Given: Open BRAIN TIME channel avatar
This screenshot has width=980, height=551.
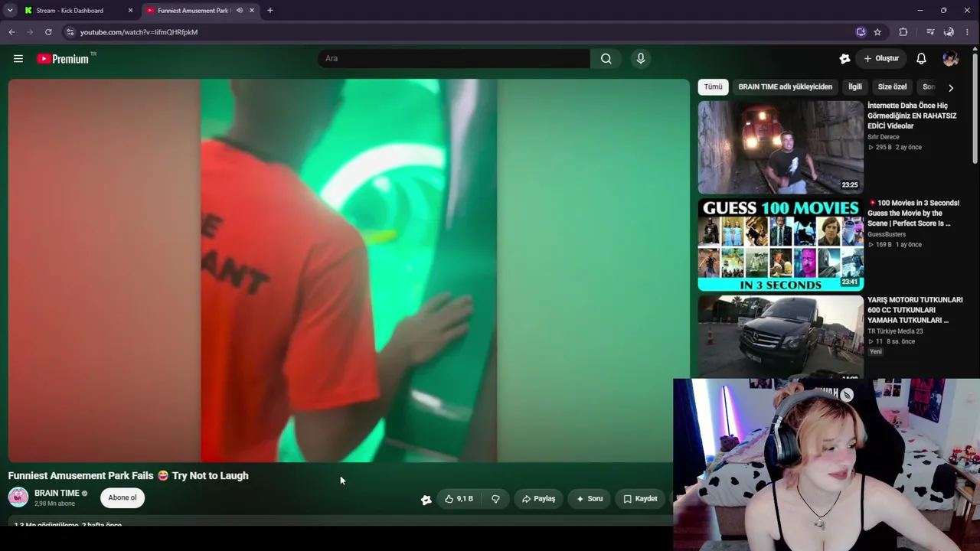Looking at the screenshot, I should pyautogui.click(x=18, y=497).
